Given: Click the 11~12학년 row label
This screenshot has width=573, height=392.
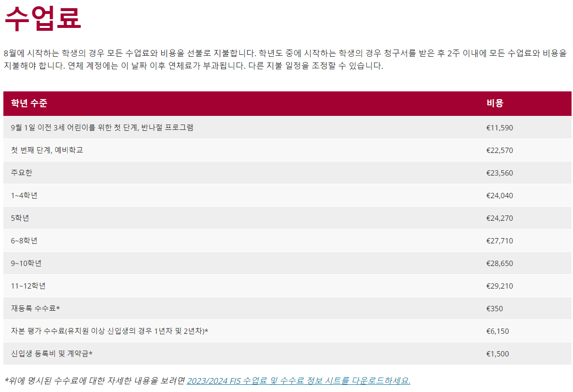Looking at the screenshot, I should (28, 286).
